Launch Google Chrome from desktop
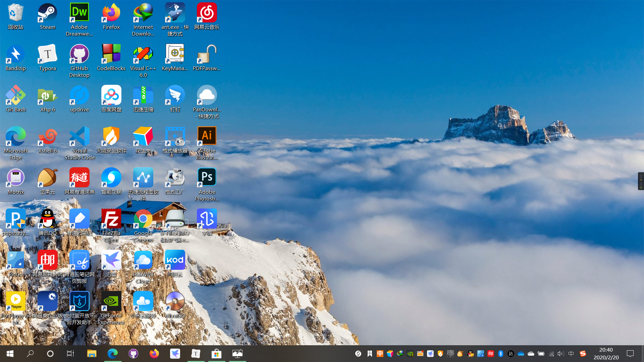 tap(143, 219)
